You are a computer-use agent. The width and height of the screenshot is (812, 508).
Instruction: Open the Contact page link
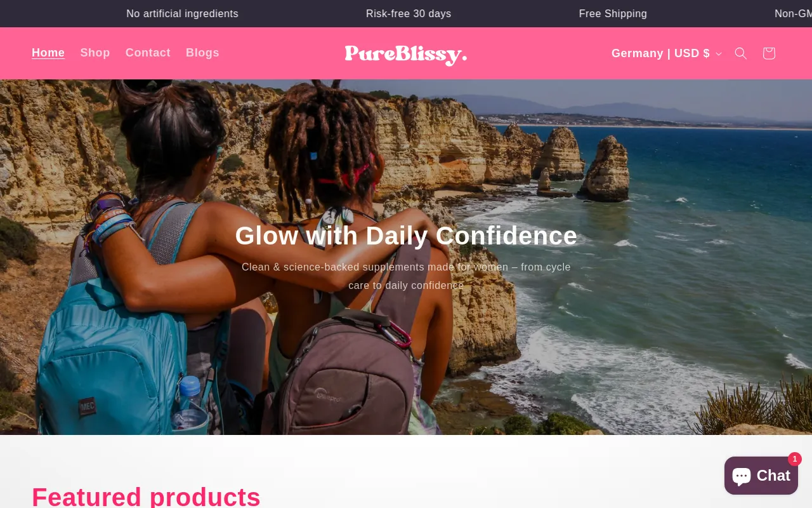[x=148, y=53]
